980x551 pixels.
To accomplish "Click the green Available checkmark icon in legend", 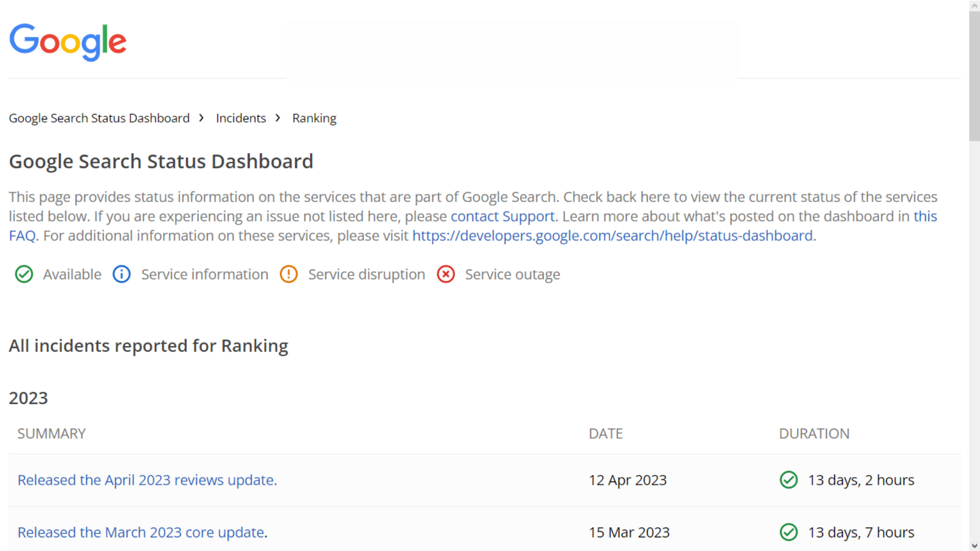I will (24, 274).
